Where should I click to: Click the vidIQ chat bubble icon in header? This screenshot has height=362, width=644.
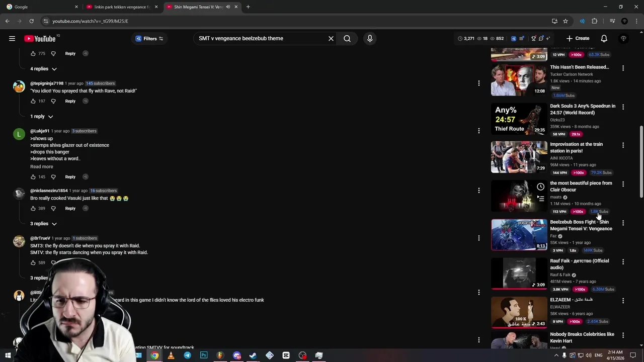click(x=541, y=38)
